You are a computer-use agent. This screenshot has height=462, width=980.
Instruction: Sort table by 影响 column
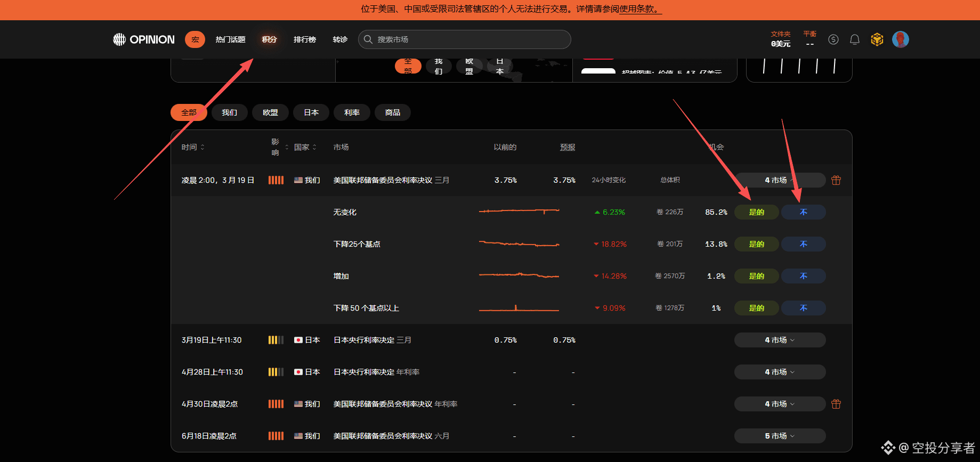pyautogui.click(x=279, y=147)
